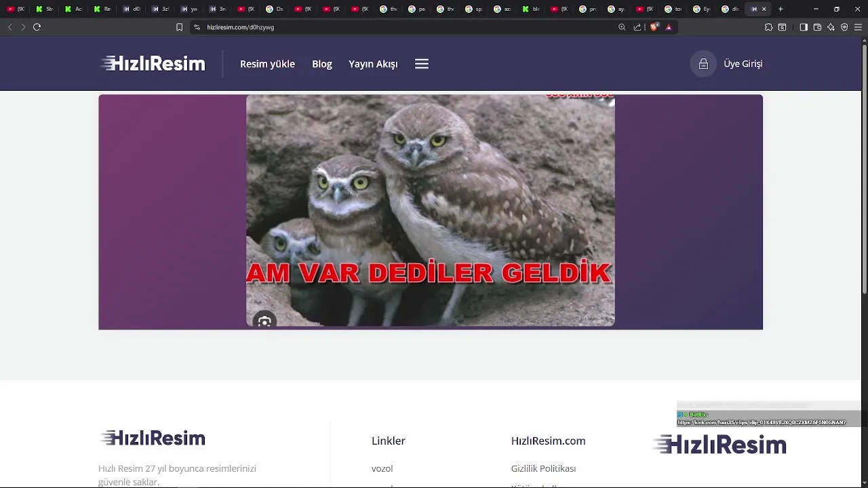Switch to the Kick tab labeled Str
Viewport: 868px width, 488px height.
[45, 9]
